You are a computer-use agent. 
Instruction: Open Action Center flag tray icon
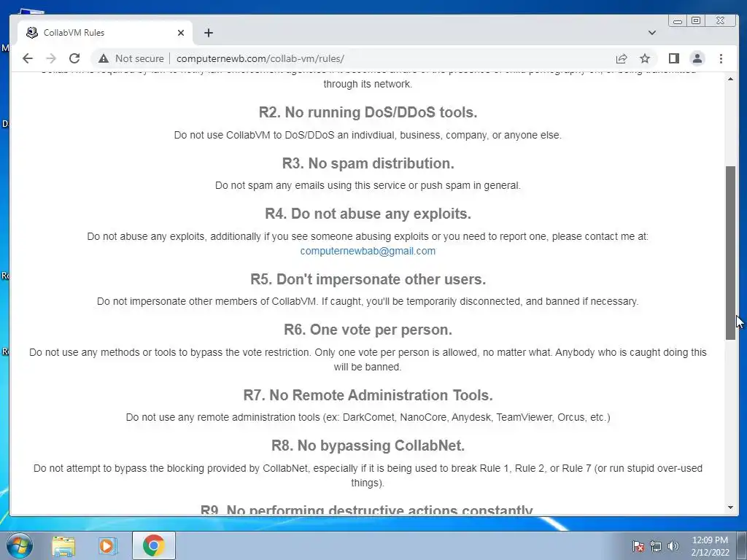(638, 546)
